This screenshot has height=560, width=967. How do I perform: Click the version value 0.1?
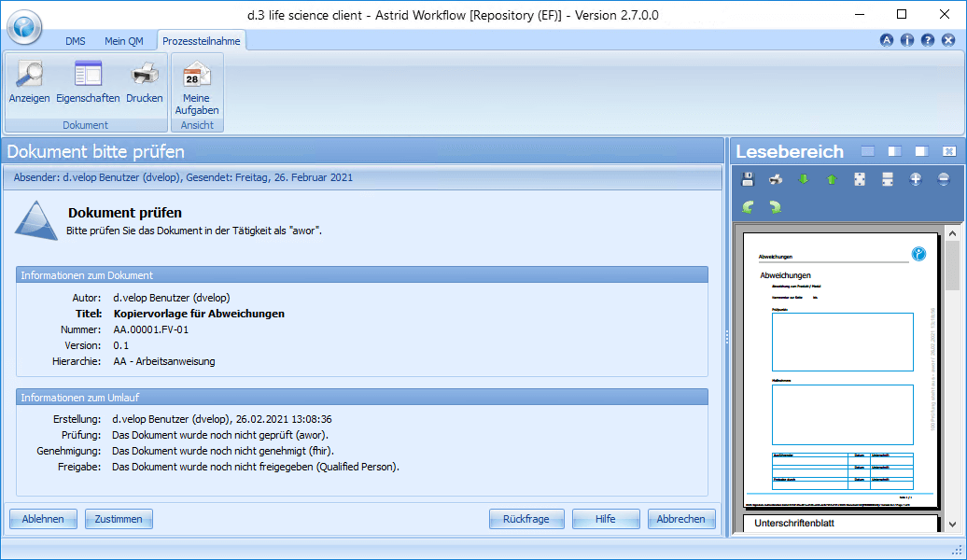click(x=121, y=345)
